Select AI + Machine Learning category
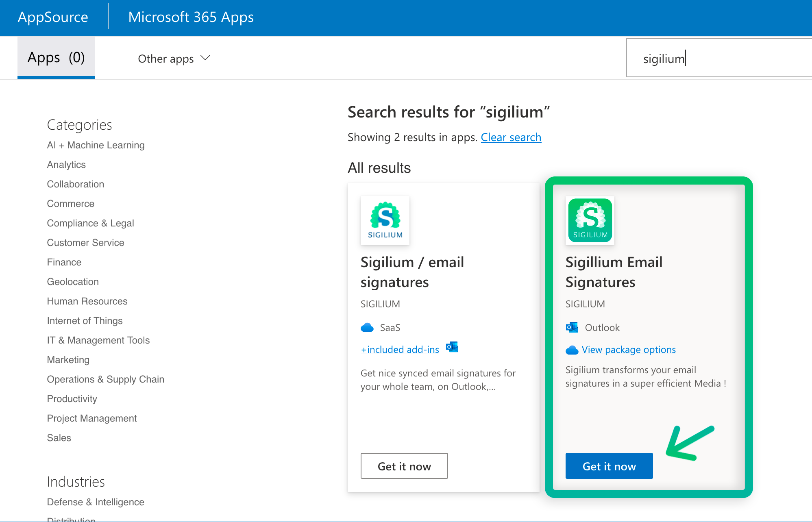 point(96,145)
